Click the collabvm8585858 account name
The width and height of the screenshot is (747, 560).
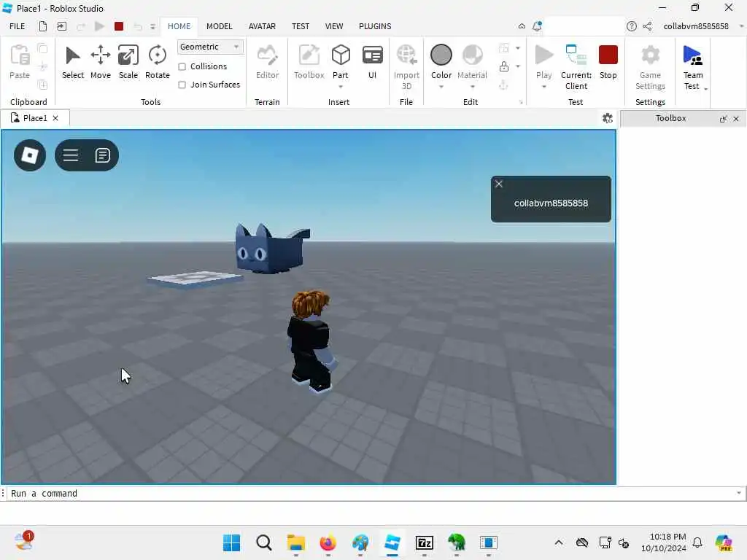(695, 26)
